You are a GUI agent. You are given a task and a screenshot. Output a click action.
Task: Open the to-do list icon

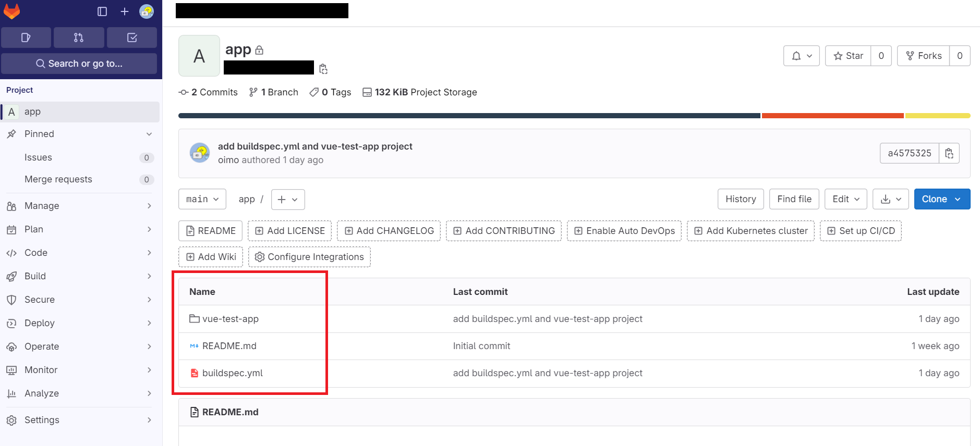click(132, 38)
